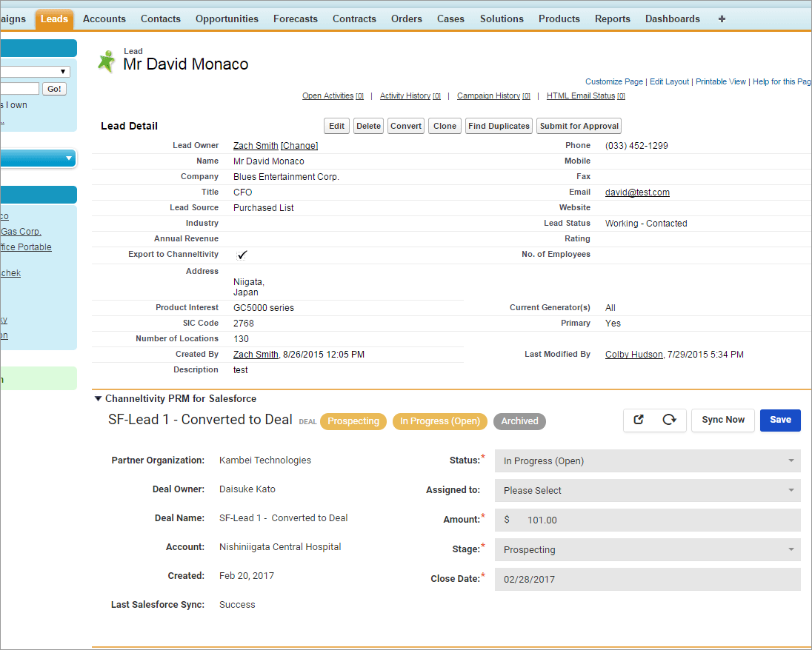
Task: Open deal in new window icon
Action: [x=639, y=420]
